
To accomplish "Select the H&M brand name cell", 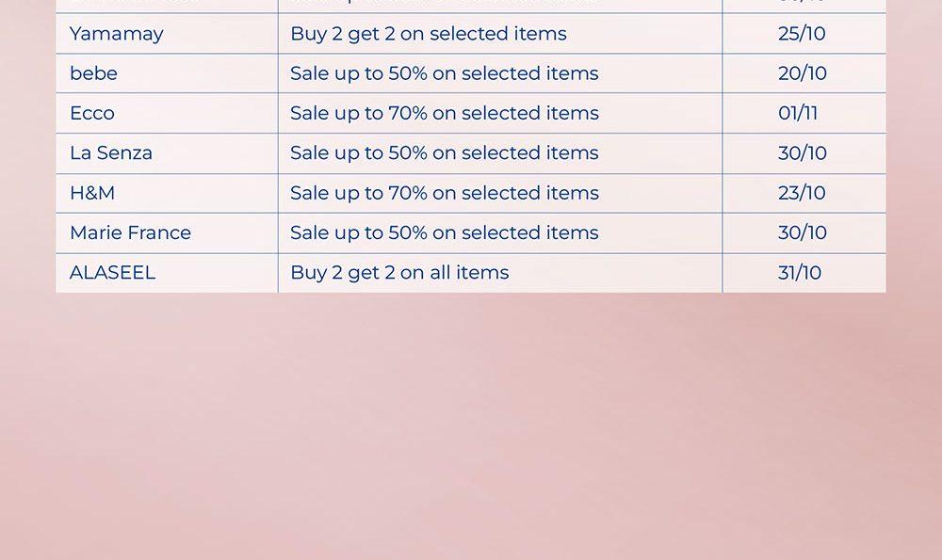I will click(x=92, y=193).
